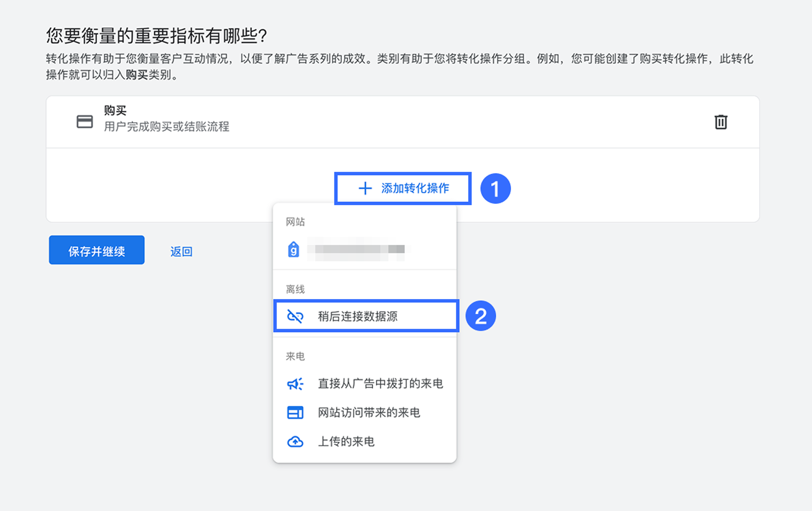Click the blue step 2 badge

coord(481,316)
